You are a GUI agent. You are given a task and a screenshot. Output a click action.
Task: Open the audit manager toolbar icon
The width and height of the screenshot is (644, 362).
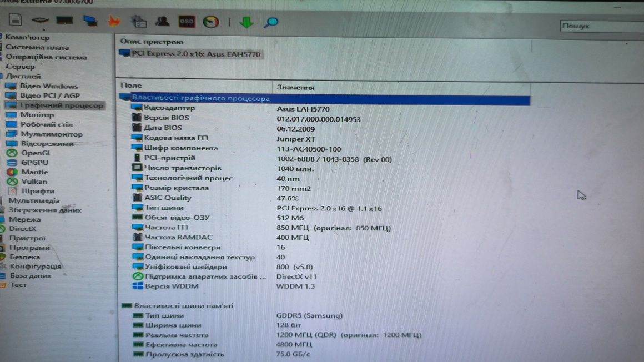(139, 21)
